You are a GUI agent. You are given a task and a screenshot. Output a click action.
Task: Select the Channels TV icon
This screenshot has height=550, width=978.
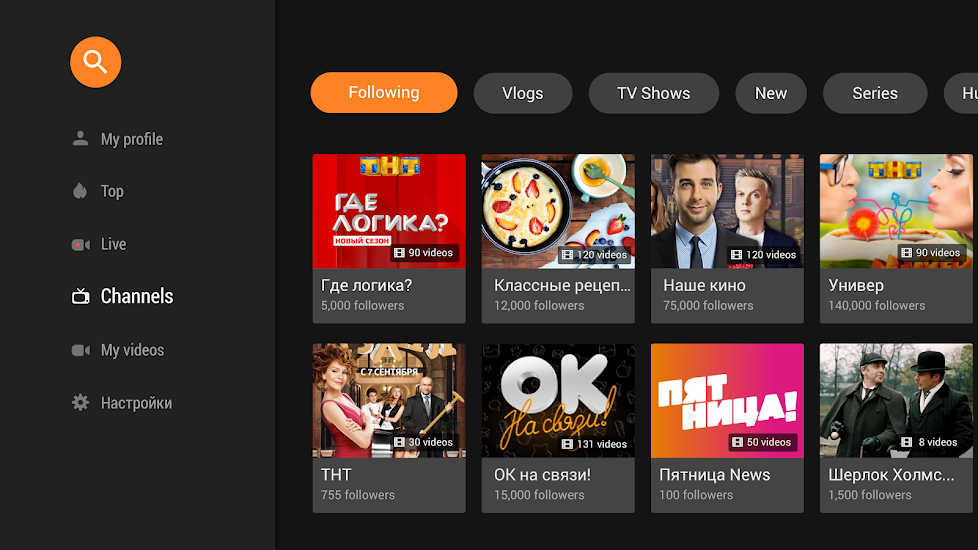tap(80, 296)
